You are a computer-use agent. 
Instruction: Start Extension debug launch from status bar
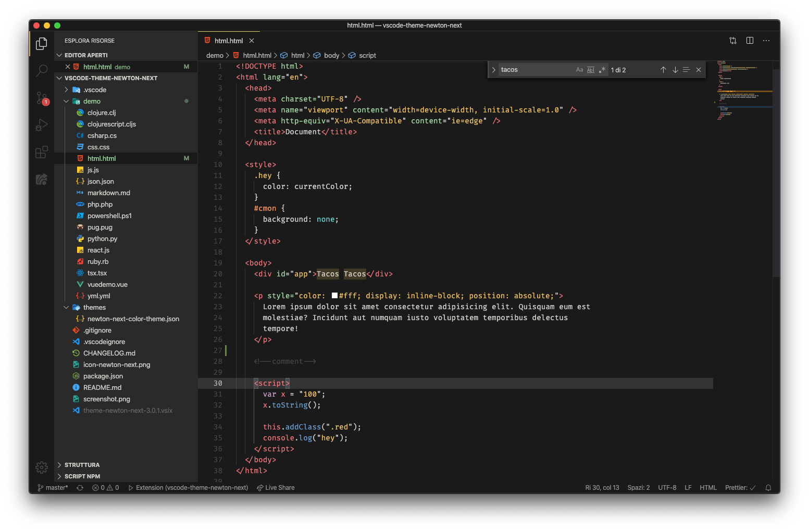coord(188,488)
